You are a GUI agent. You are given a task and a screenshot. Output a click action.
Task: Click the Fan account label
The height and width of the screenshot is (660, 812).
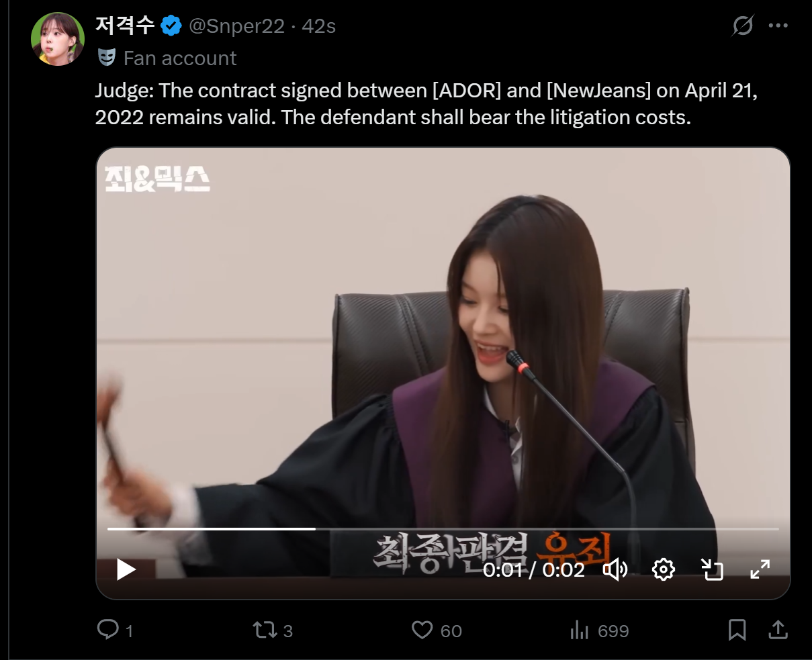pos(180,58)
